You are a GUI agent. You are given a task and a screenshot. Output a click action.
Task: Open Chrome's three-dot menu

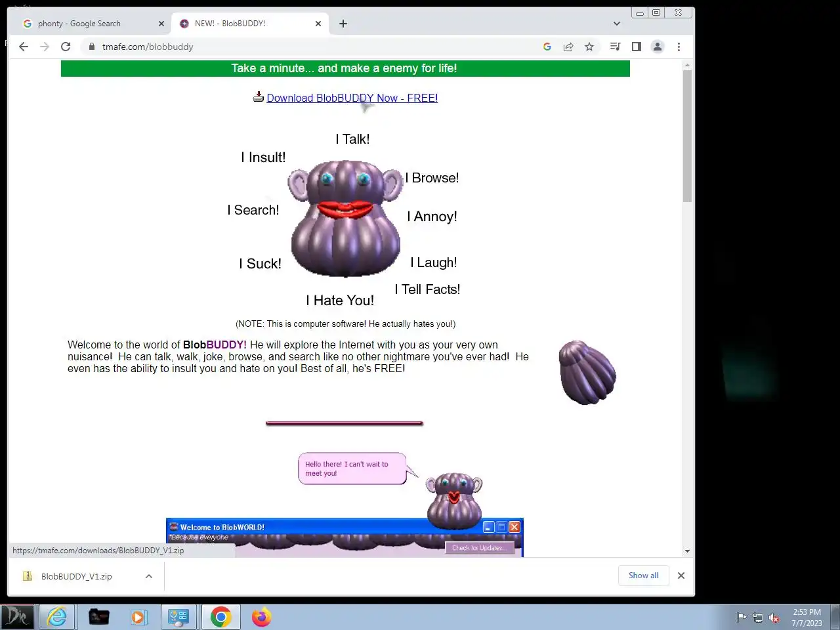(679, 47)
